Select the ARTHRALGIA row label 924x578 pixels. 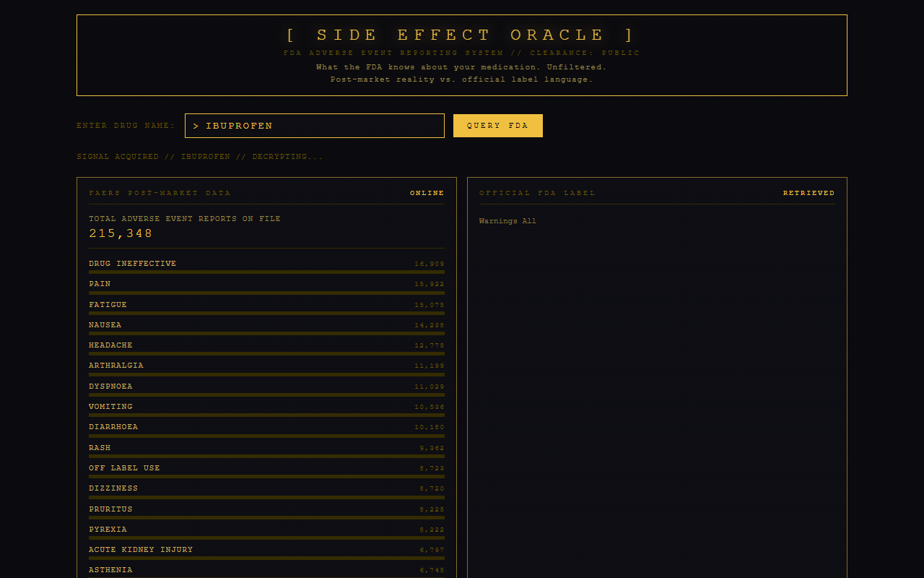pyautogui.click(x=115, y=366)
